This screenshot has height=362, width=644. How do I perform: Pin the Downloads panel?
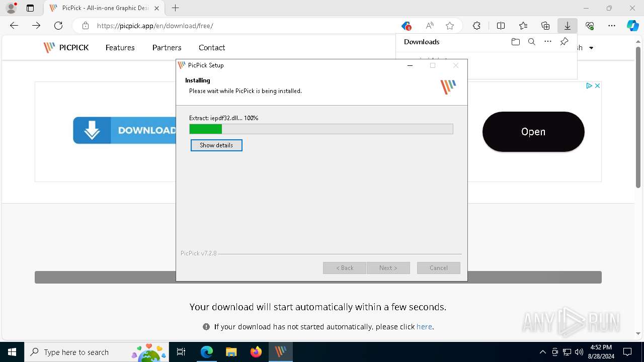[x=564, y=42]
